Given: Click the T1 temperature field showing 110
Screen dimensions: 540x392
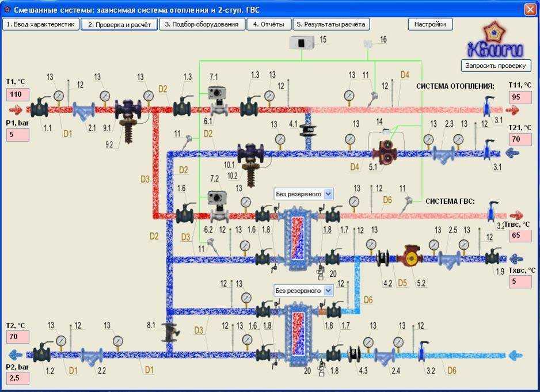Looking at the screenshot, I should 18,94.
